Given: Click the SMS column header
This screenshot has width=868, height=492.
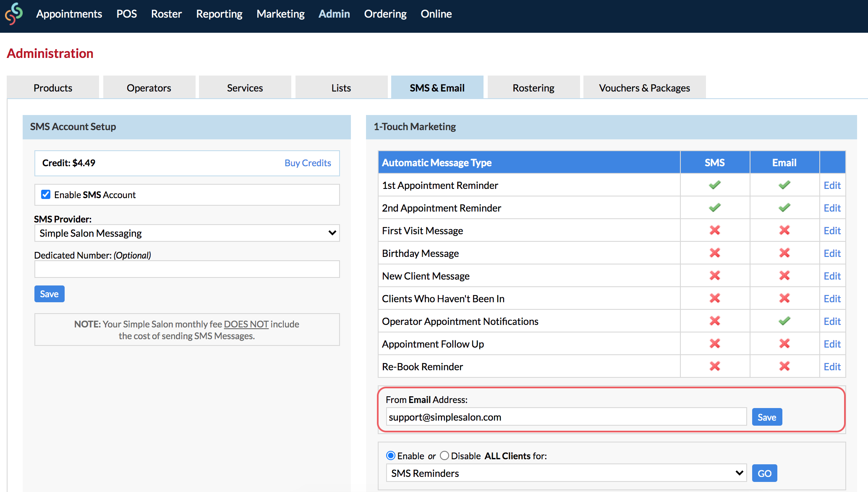Looking at the screenshot, I should point(715,162).
